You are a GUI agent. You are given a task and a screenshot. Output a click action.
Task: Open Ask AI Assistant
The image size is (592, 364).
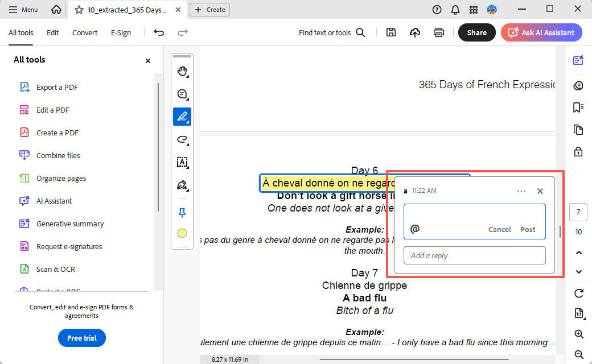541,32
